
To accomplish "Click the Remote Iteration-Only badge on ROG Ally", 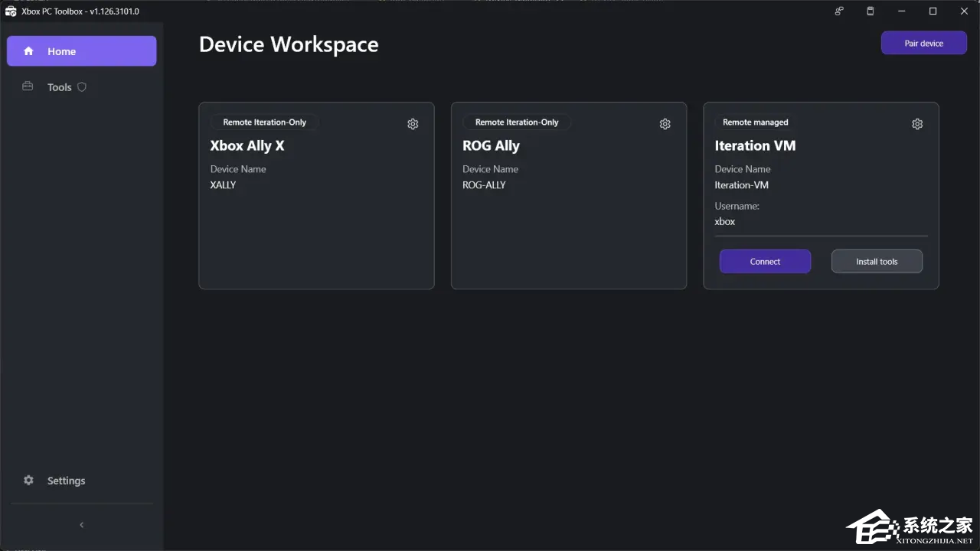I will pyautogui.click(x=517, y=122).
